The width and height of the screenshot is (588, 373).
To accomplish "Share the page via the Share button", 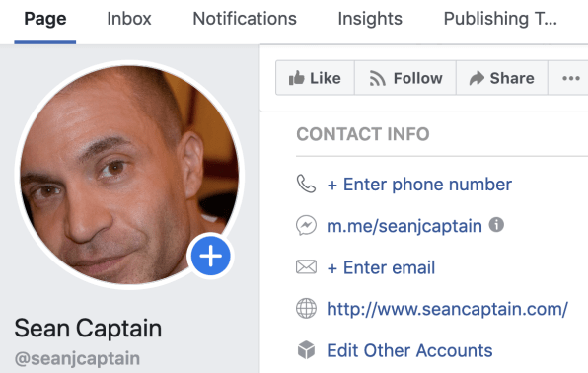I will click(502, 78).
